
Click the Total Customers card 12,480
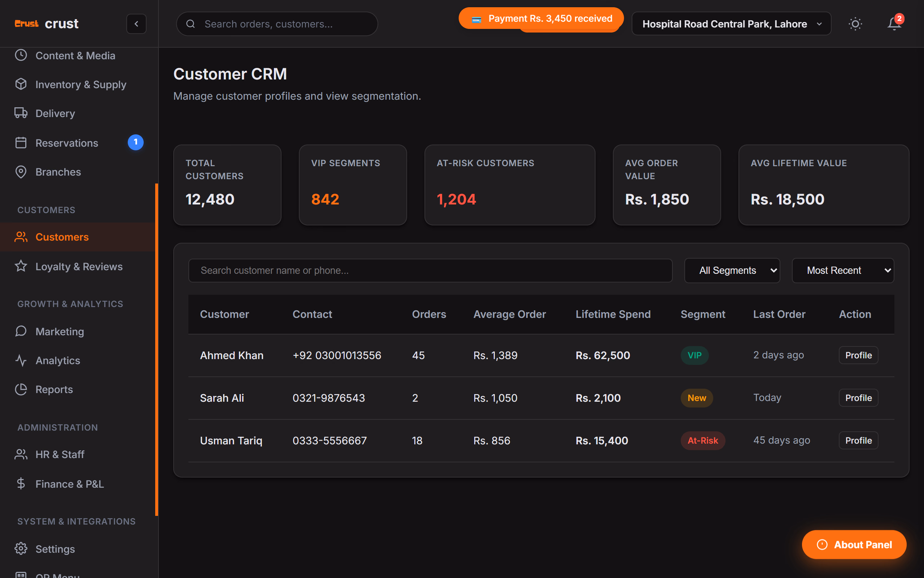(x=227, y=185)
